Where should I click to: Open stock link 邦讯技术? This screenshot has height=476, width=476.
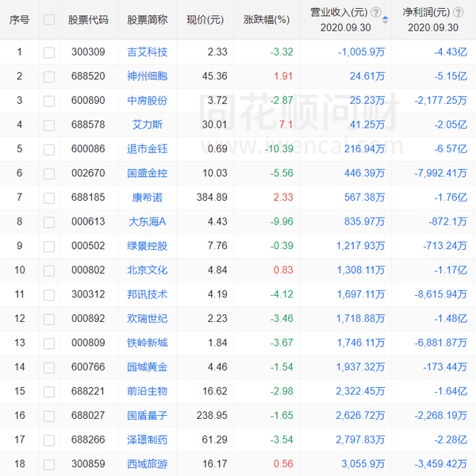tap(148, 294)
